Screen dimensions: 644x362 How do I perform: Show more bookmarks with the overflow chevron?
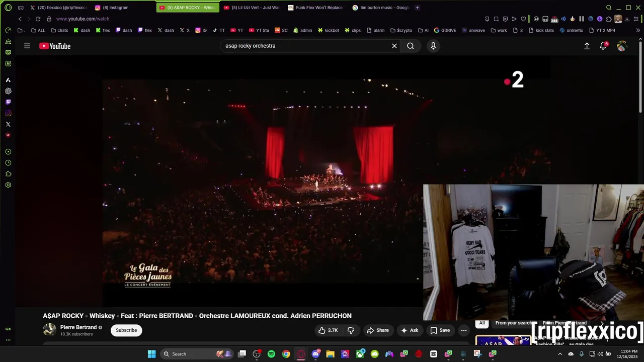click(638, 30)
